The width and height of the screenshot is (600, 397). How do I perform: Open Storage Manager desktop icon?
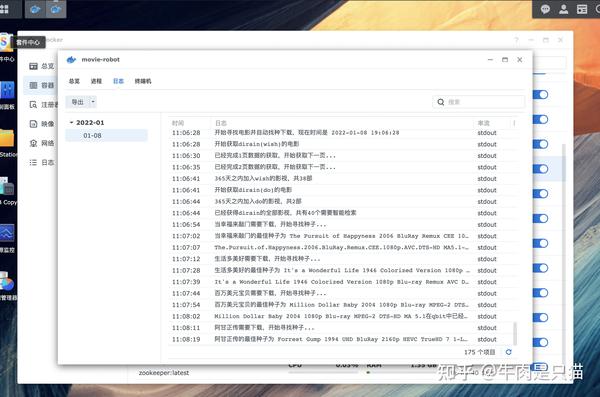[x=7, y=281]
